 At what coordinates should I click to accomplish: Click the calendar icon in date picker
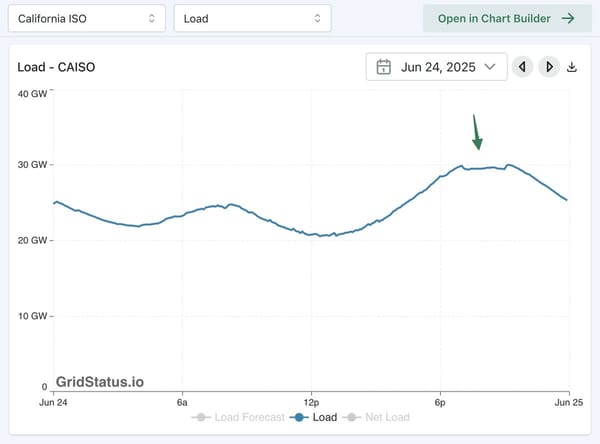pyautogui.click(x=384, y=67)
